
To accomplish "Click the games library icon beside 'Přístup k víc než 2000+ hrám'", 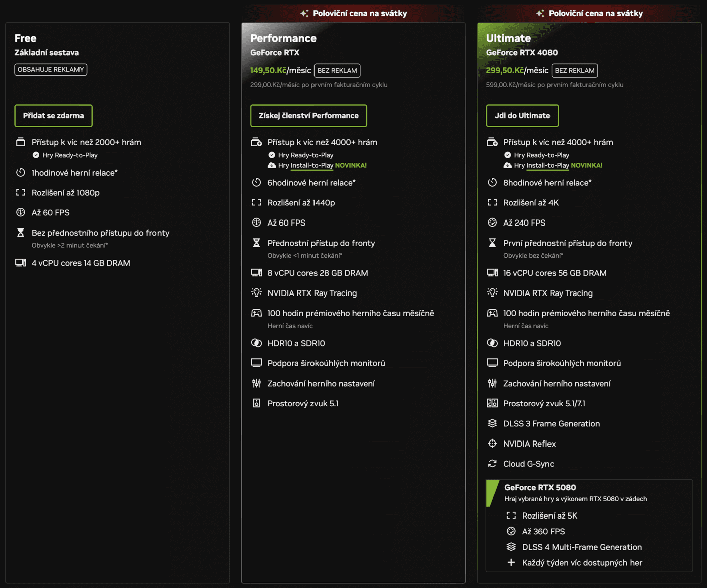I will coord(21,142).
